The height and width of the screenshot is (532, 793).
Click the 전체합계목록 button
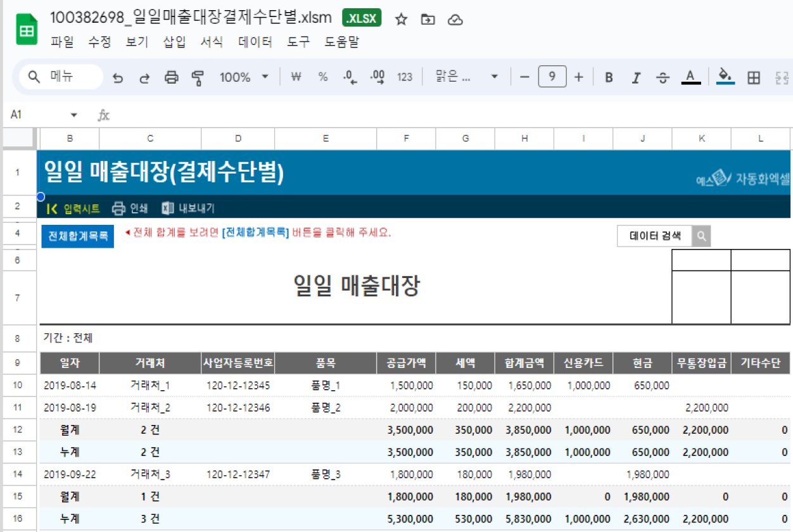pos(78,236)
